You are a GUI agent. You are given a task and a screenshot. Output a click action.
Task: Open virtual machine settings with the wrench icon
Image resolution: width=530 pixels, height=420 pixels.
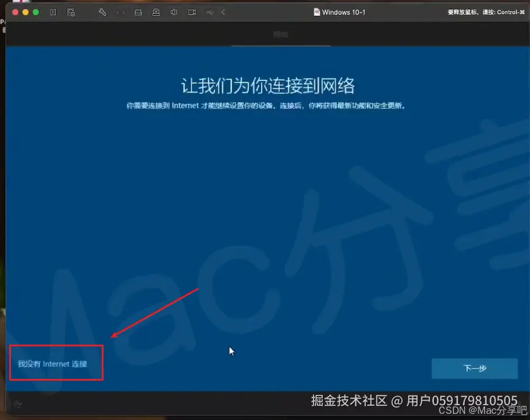102,12
